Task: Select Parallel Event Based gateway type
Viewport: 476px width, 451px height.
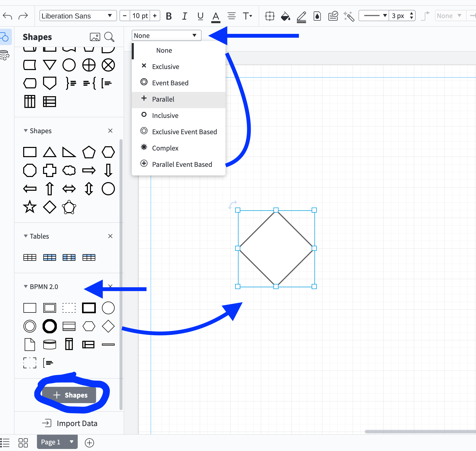Action: pyautogui.click(x=179, y=165)
